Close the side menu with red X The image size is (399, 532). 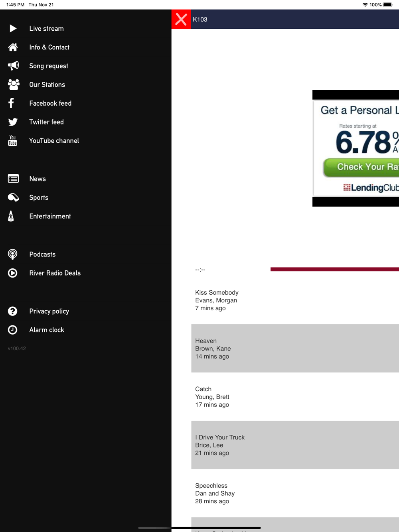click(x=181, y=19)
